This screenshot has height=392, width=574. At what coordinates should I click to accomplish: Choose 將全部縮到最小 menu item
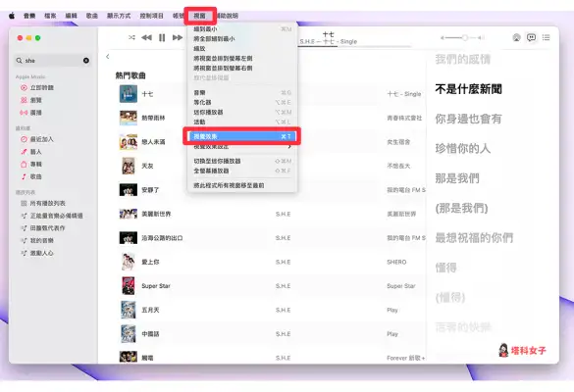coord(242,39)
